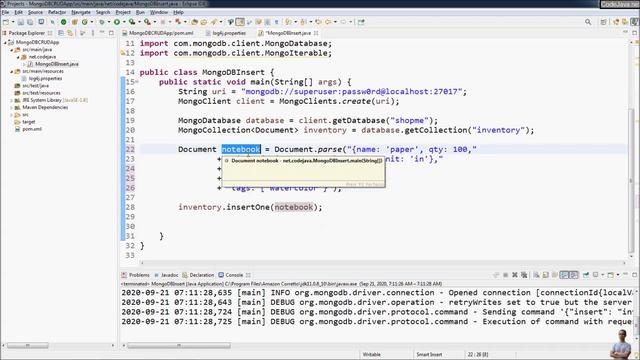Open the Refactor menu
This screenshot has height=360, width=640.
tap(57, 12)
